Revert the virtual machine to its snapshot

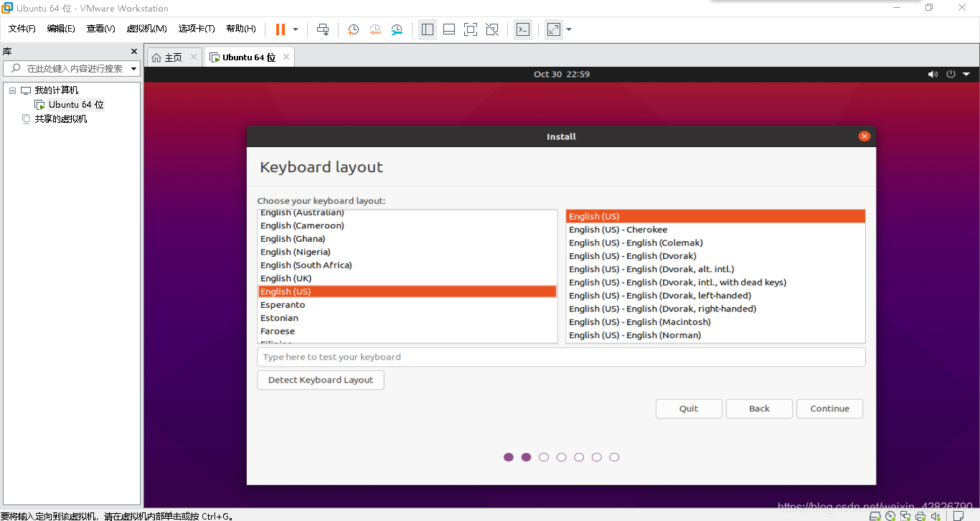375,29
